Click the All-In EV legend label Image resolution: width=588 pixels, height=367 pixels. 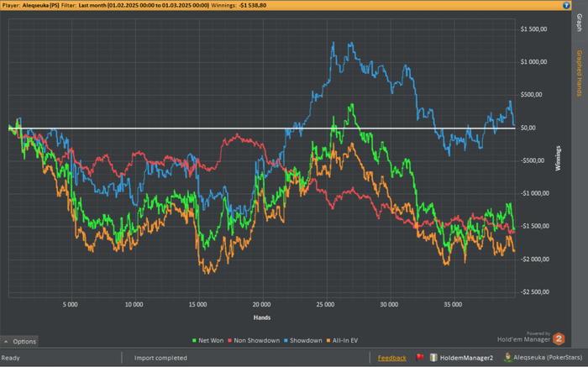345,340
